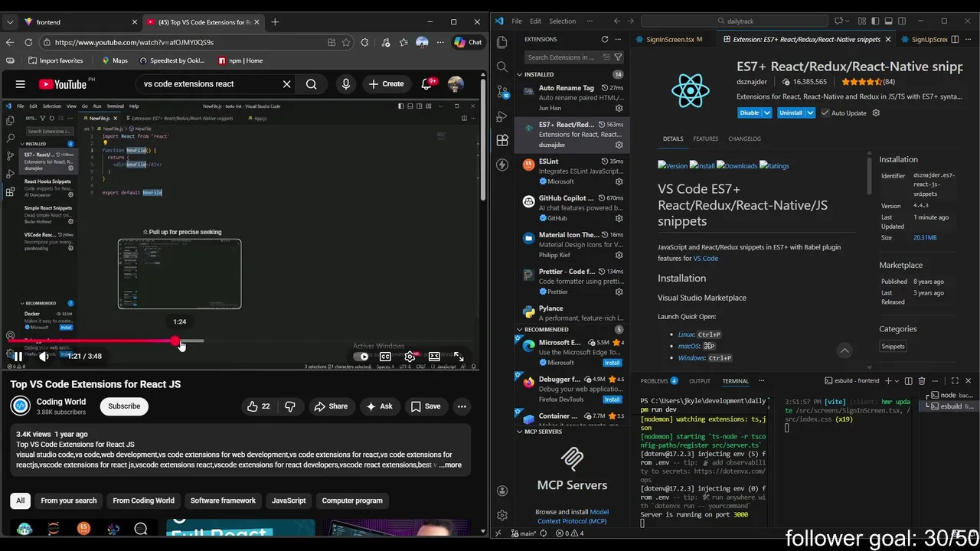Screen dimensions: 980x551
Task: Focus YouTube search box
Action: click(211, 84)
